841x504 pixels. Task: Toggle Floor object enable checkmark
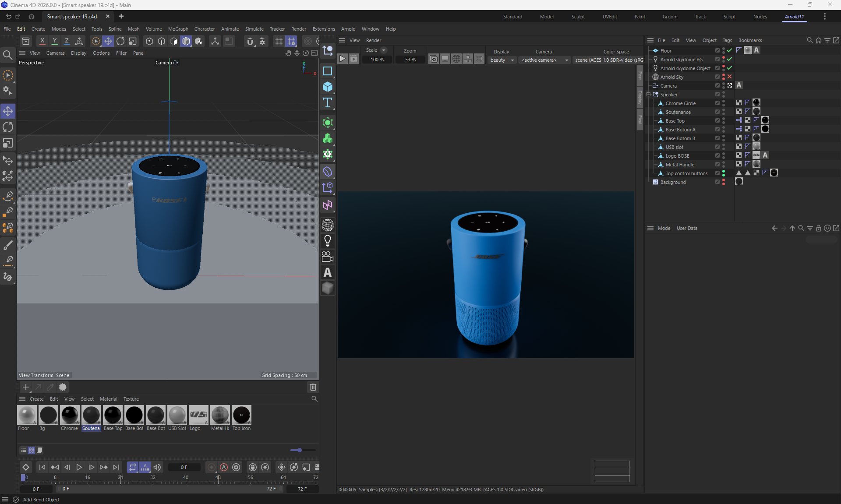pyautogui.click(x=730, y=50)
